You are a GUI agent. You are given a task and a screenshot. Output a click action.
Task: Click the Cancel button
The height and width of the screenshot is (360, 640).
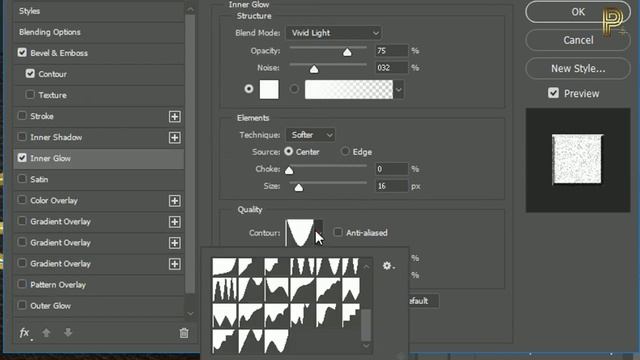578,40
